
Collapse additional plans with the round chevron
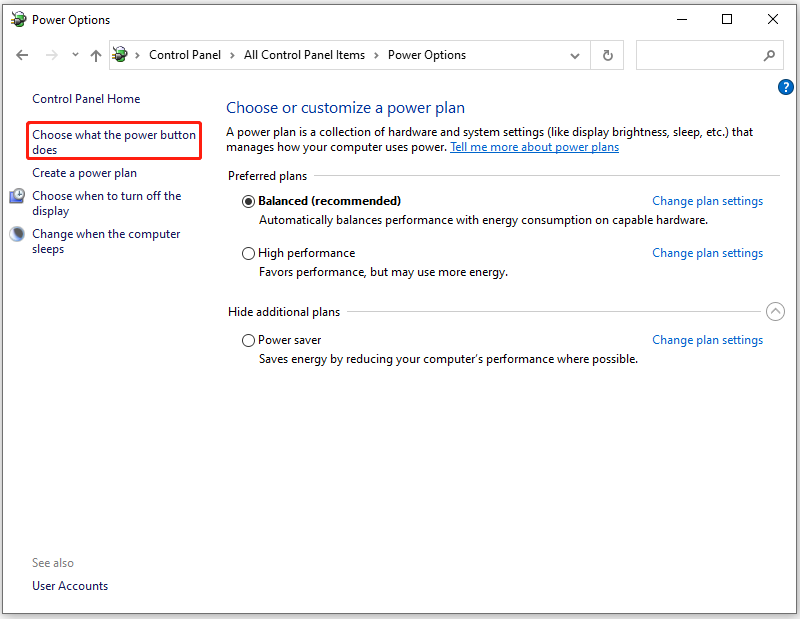click(775, 311)
